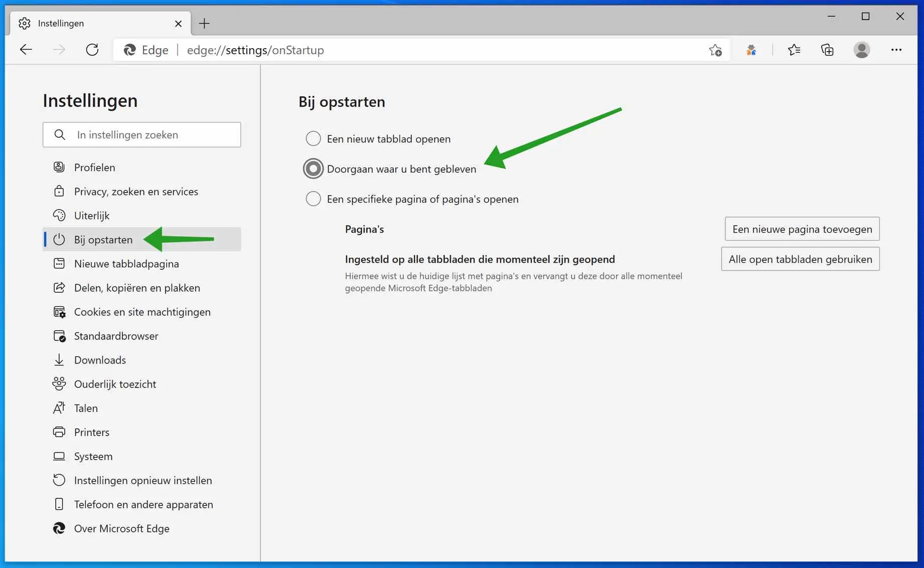The height and width of the screenshot is (568, 924).
Task: Click the Uiterlijk palette icon
Action: [59, 215]
